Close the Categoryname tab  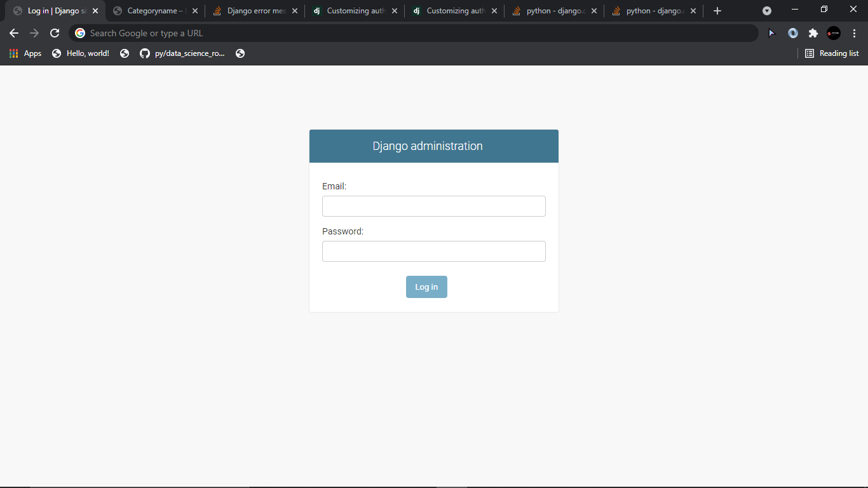pyautogui.click(x=195, y=11)
